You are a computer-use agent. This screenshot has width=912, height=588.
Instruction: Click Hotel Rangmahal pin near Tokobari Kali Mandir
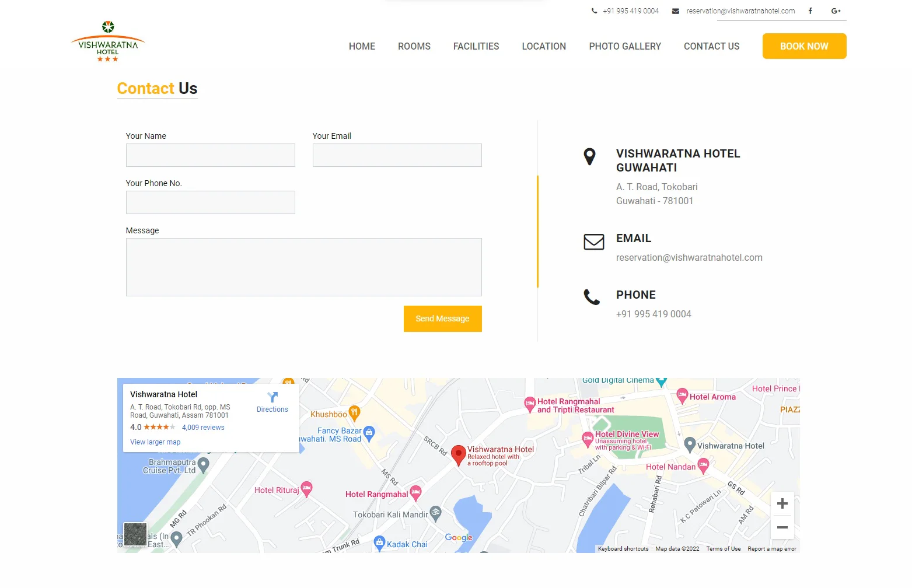(415, 493)
